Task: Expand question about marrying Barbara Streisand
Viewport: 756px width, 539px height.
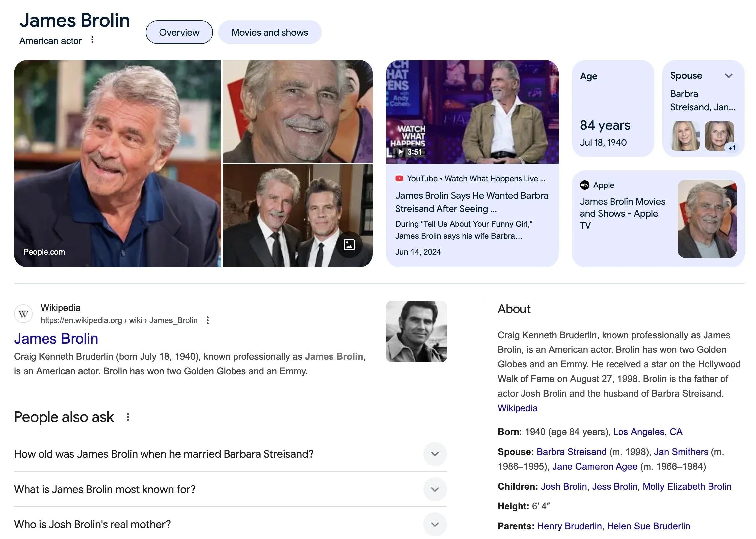Action: [x=435, y=454]
